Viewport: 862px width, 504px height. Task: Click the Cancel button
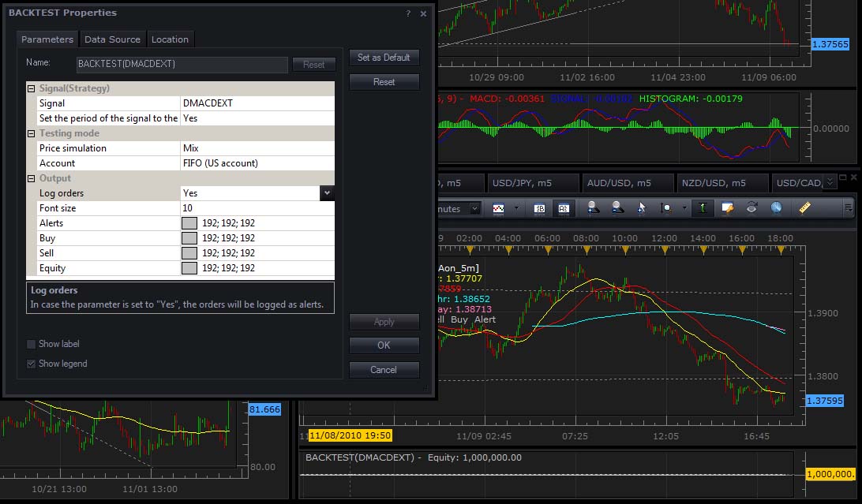tap(384, 369)
